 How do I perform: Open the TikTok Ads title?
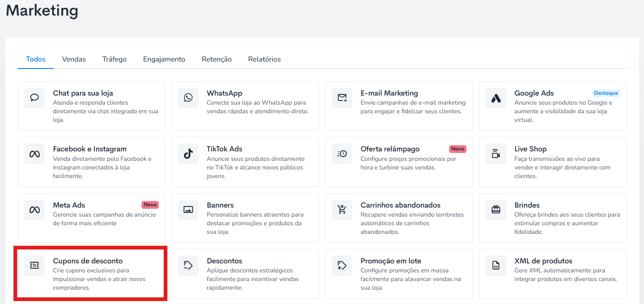(x=224, y=149)
